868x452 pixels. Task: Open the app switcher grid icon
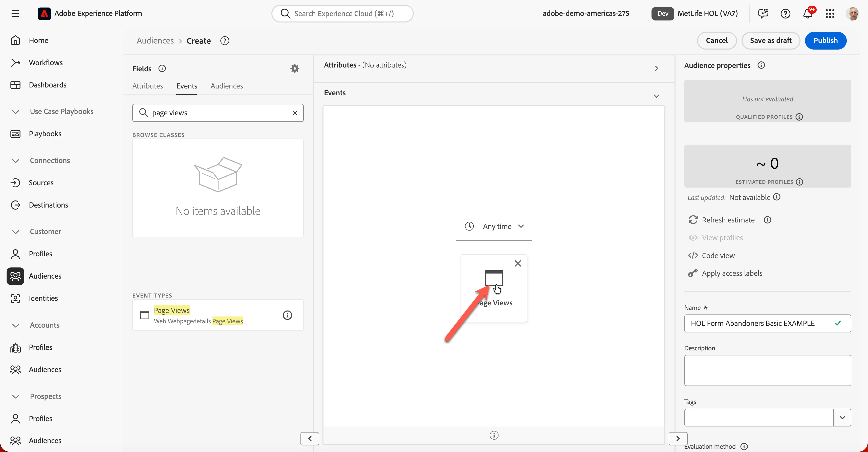pos(830,13)
